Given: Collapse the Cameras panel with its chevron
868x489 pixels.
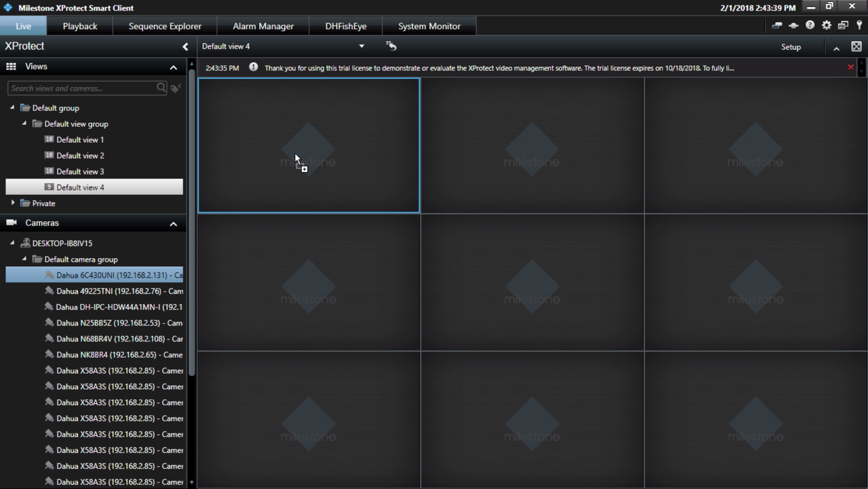Looking at the screenshot, I should click(x=174, y=223).
